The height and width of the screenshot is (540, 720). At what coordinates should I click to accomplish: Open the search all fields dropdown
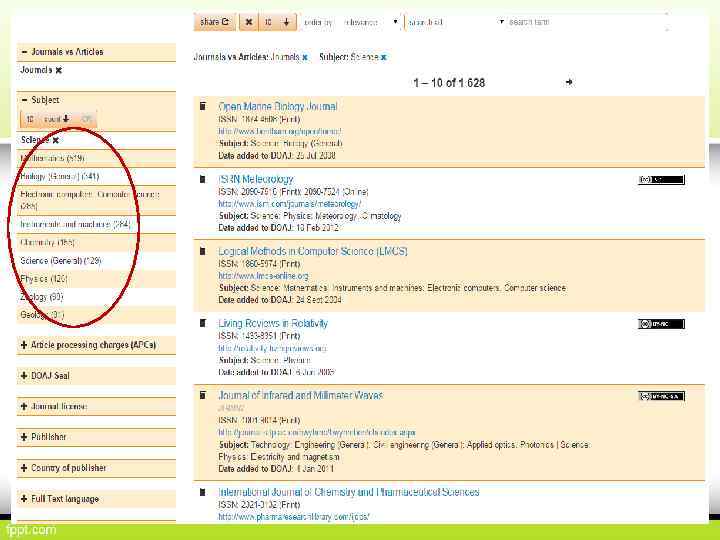point(456,22)
